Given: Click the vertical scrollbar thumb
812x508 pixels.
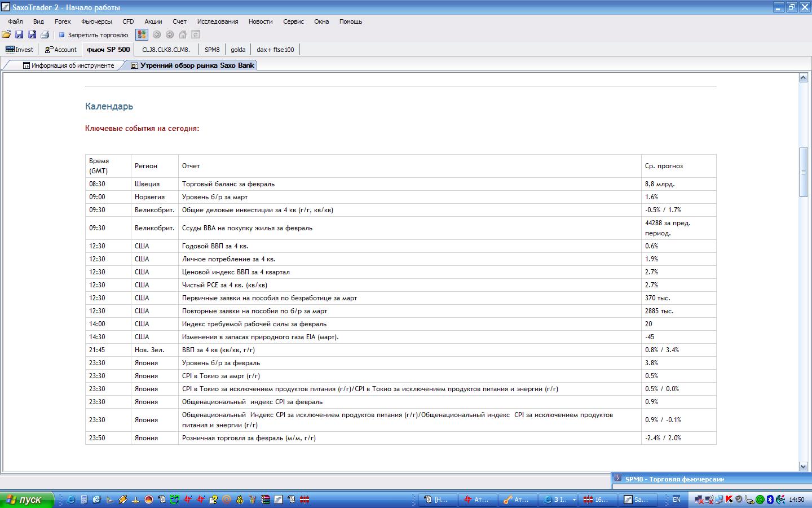Looking at the screenshot, I should [x=804, y=172].
